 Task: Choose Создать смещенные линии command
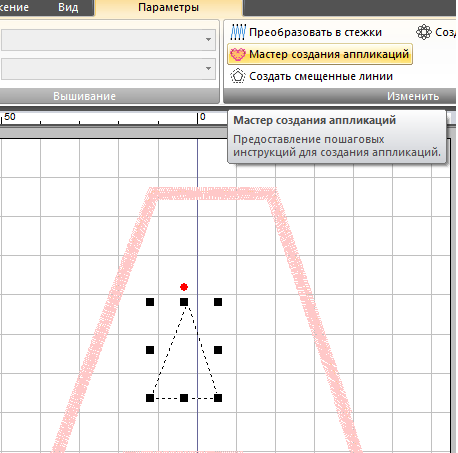pos(311,76)
